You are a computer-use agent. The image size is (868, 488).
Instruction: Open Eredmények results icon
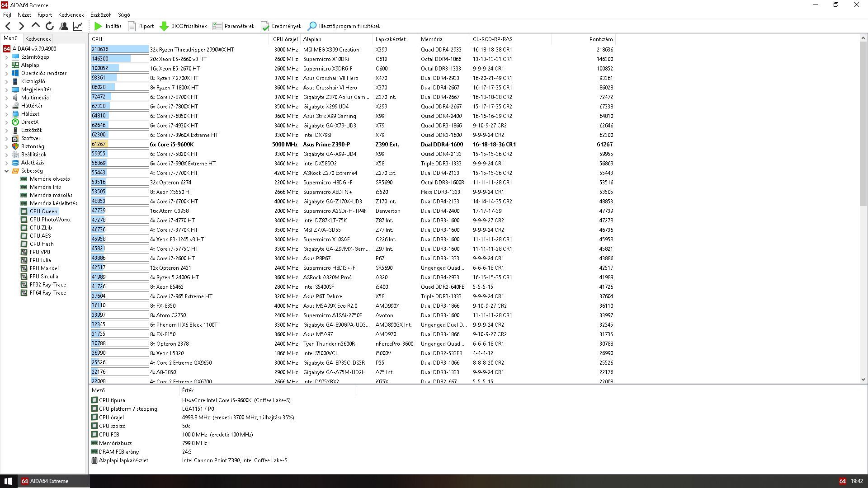(x=265, y=26)
